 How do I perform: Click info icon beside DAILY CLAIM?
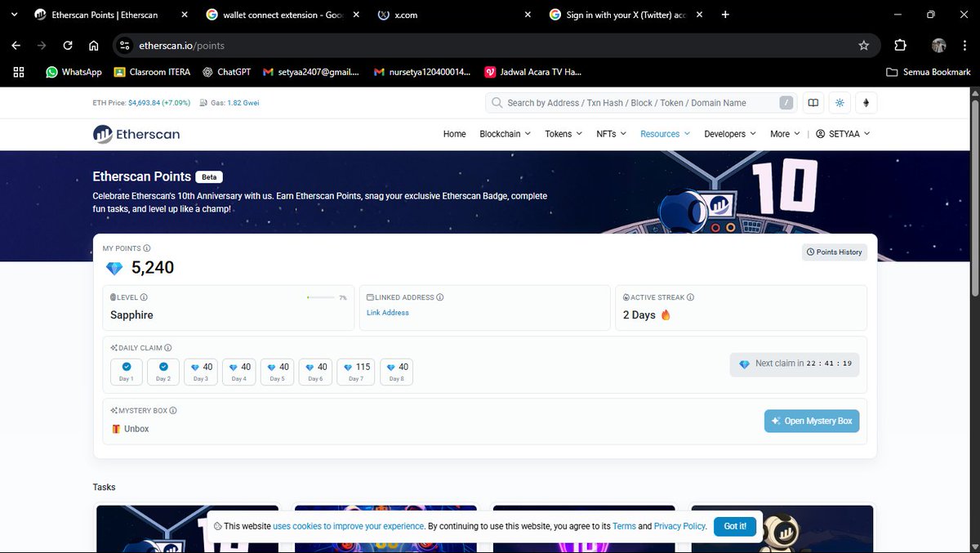point(167,348)
